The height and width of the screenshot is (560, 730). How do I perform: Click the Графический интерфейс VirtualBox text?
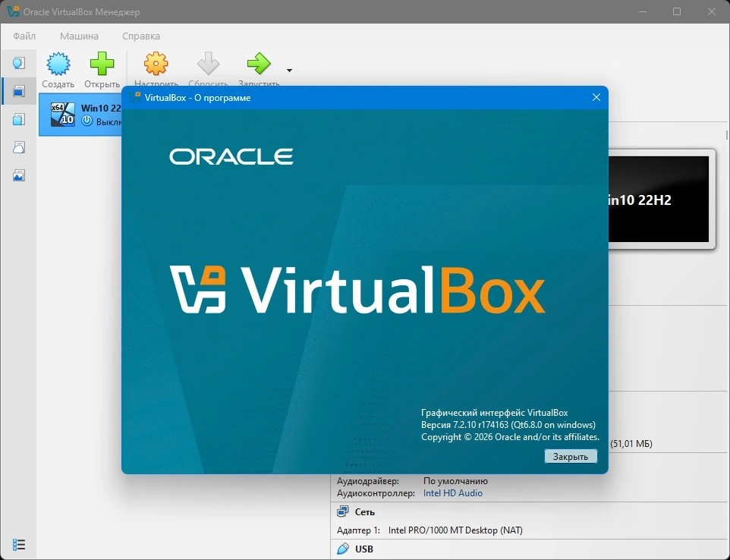click(x=495, y=413)
